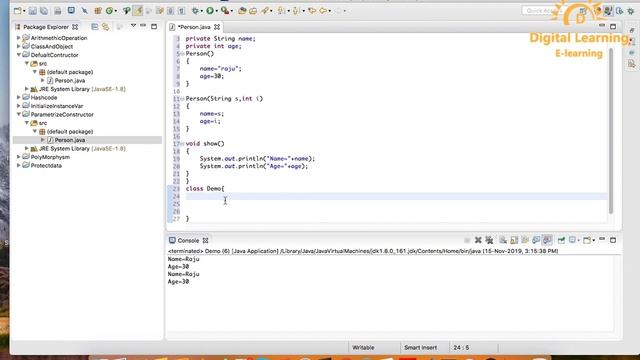Click the Debug bug toolbar icon
640x360 pixels.
(196, 11)
